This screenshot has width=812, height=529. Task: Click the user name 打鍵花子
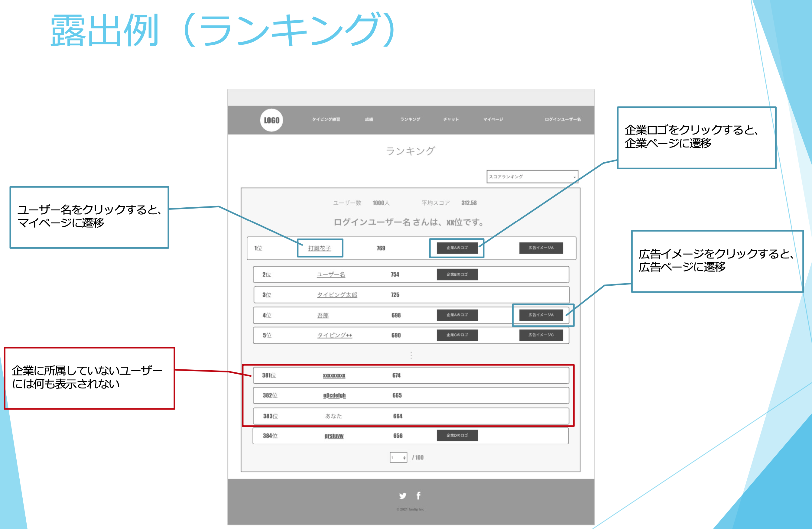[x=319, y=248]
